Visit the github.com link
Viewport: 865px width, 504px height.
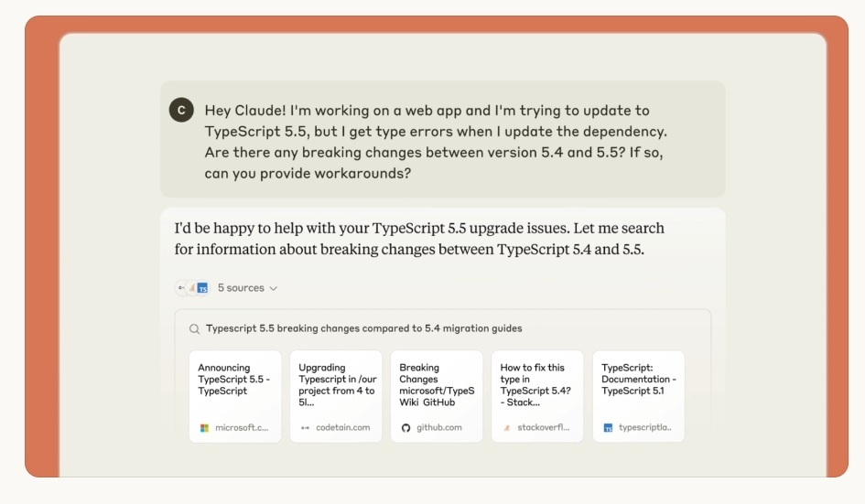point(439,428)
